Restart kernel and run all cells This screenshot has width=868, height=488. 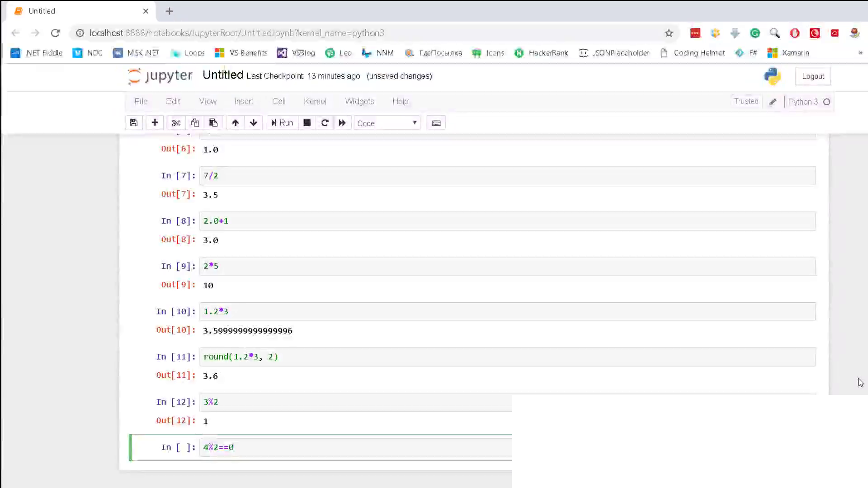coord(342,123)
